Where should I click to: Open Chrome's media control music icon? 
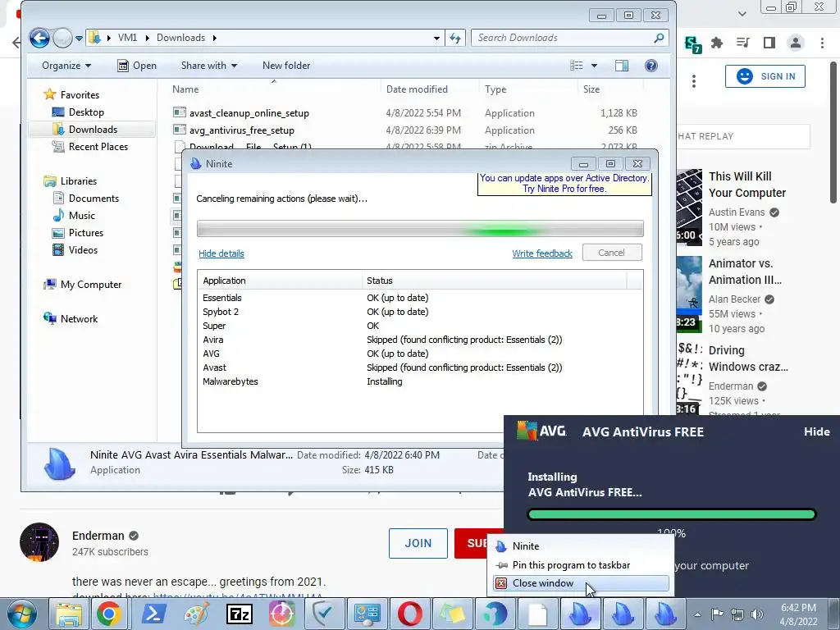[743, 43]
